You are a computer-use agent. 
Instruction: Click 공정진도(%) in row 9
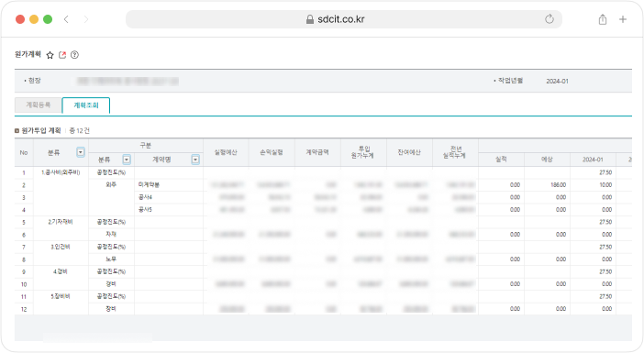click(111, 271)
